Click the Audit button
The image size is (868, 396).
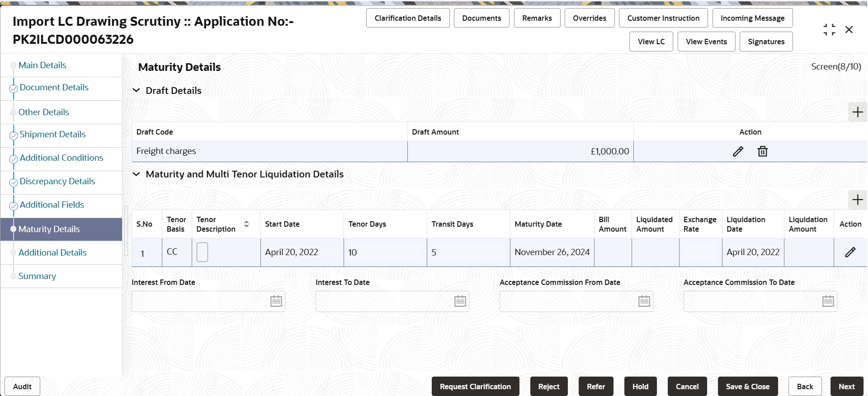click(22, 387)
